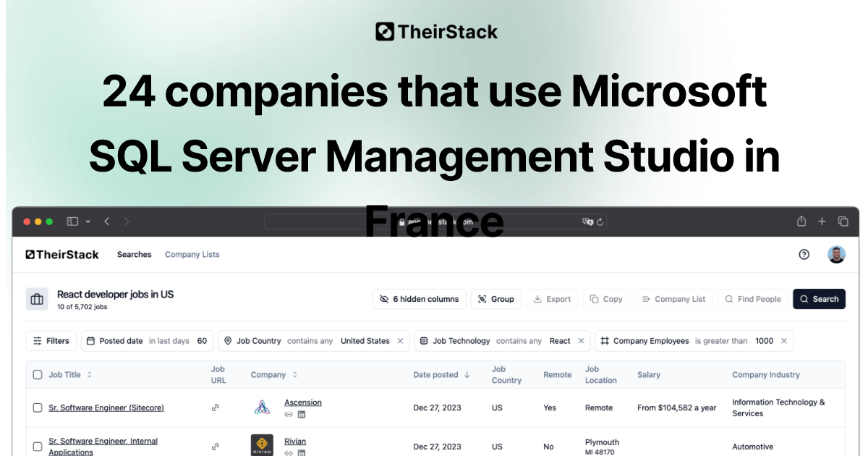Click the Rivian company logo
Viewport: 868px width, 456px height.
pos(262,445)
